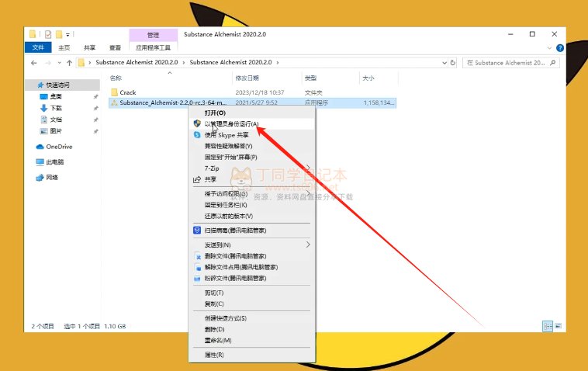Go up one folder level arrow

(69, 63)
